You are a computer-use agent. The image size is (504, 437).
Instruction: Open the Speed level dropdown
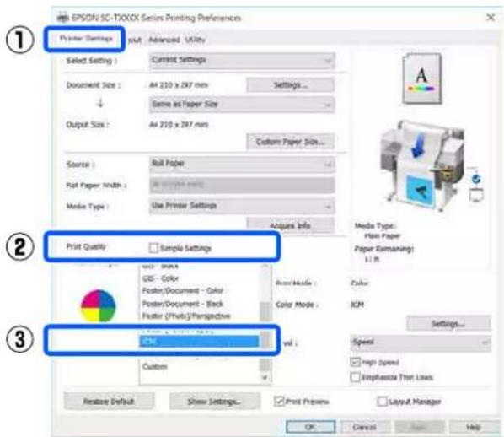[x=421, y=343]
